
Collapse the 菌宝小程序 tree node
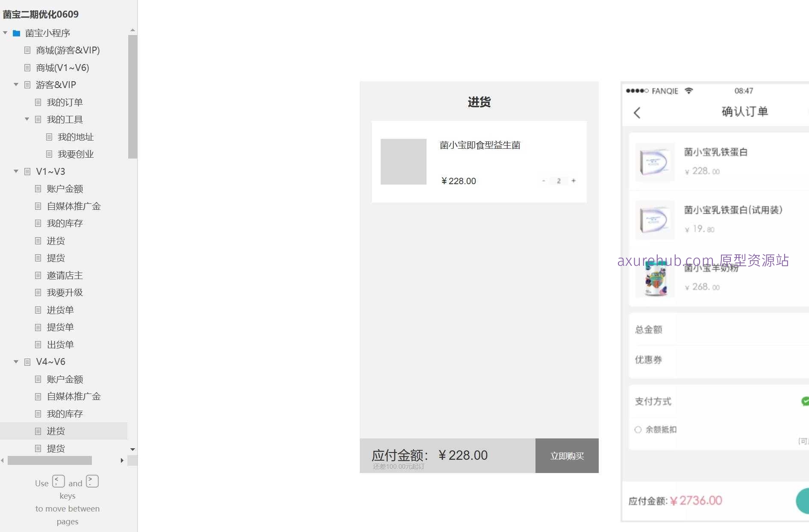tap(5, 33)
